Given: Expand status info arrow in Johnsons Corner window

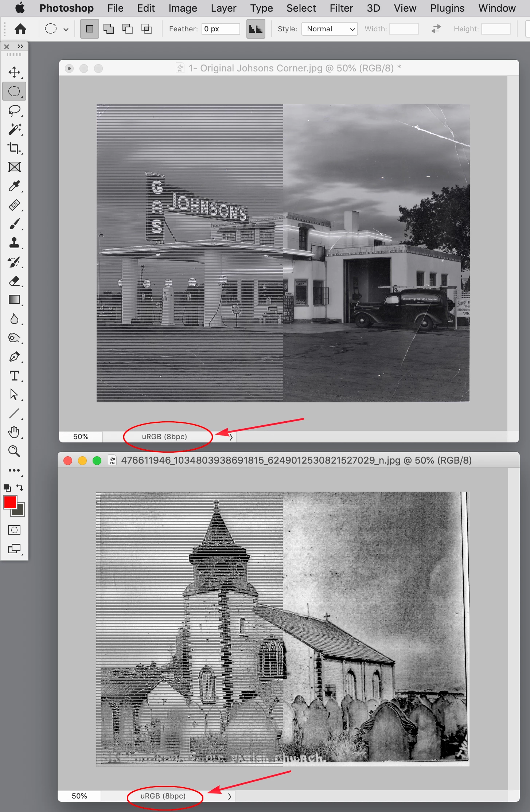Looking at the screenshot, I should (231, 437).
